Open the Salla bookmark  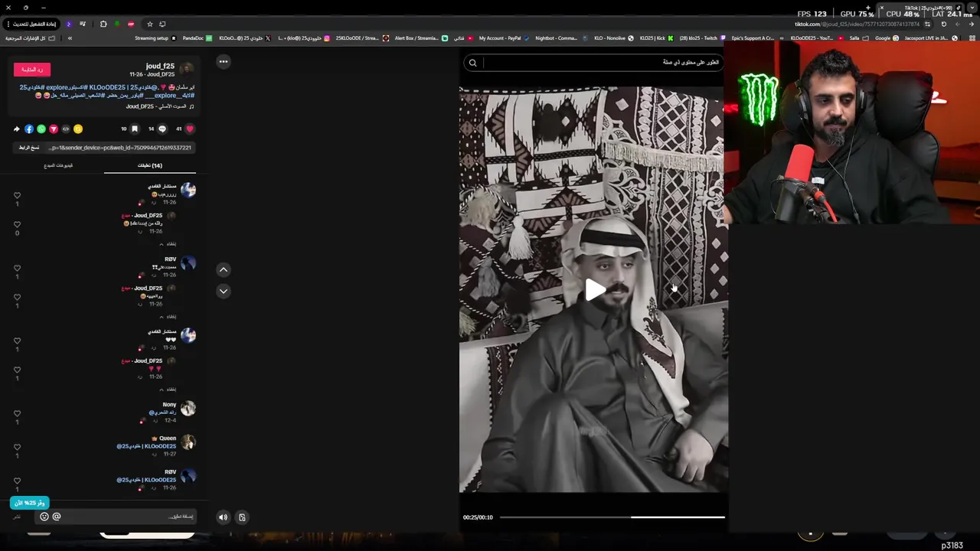tap(859, 38)
